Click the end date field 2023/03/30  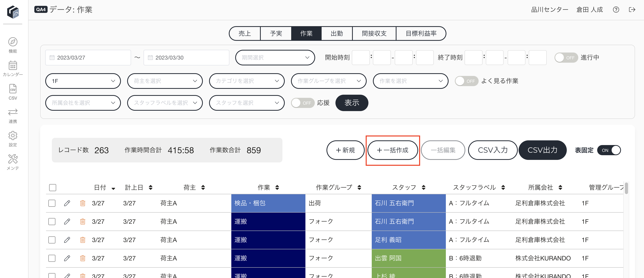[x=186, y=58]
